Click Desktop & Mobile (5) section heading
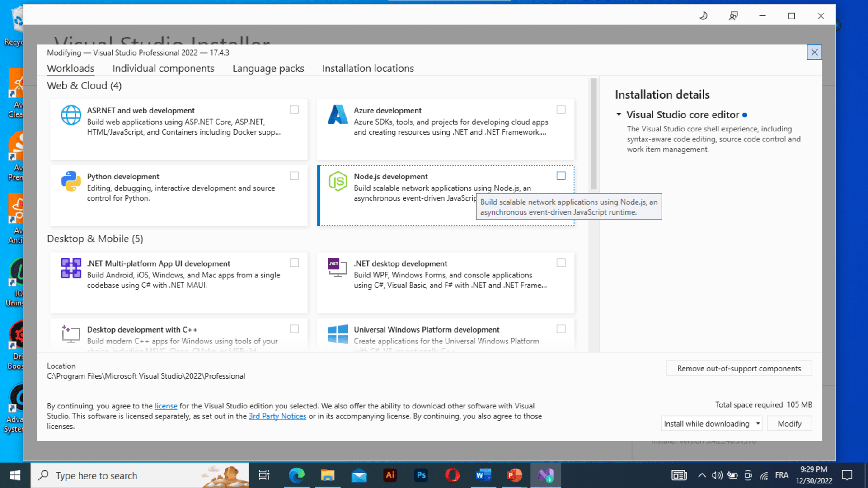The height and width of the screenshot is (488, 868). [x=95, y=239]
